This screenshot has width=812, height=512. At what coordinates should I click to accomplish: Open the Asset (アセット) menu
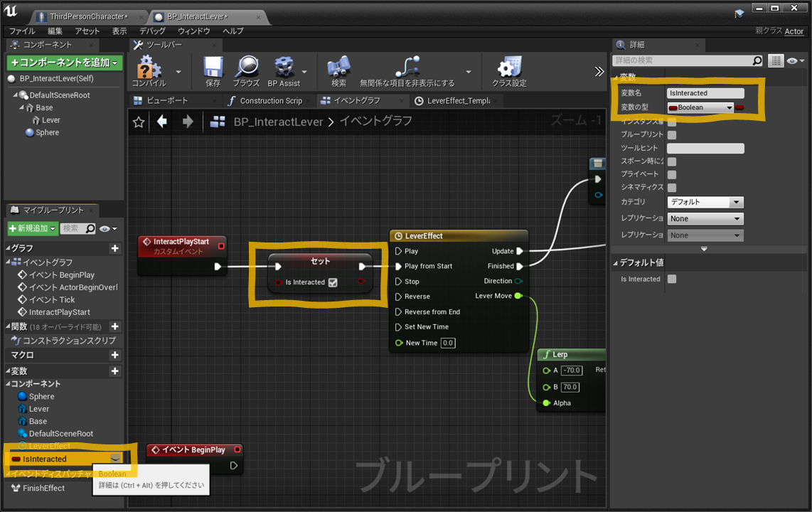tap(87, 31)
